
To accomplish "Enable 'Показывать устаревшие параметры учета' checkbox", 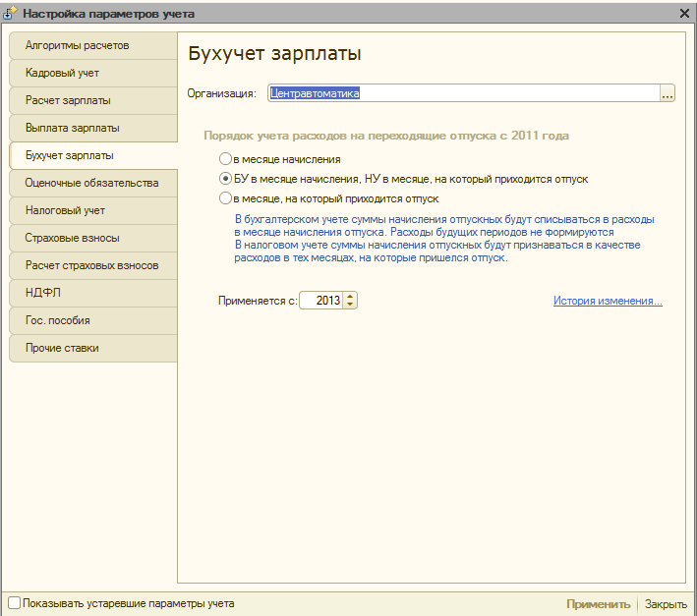I will coord(14,603).
